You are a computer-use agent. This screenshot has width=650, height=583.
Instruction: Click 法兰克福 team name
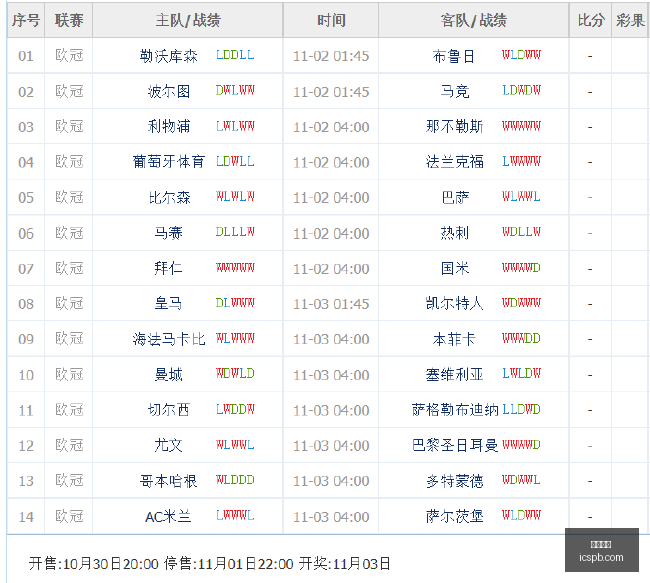(454, 162)
